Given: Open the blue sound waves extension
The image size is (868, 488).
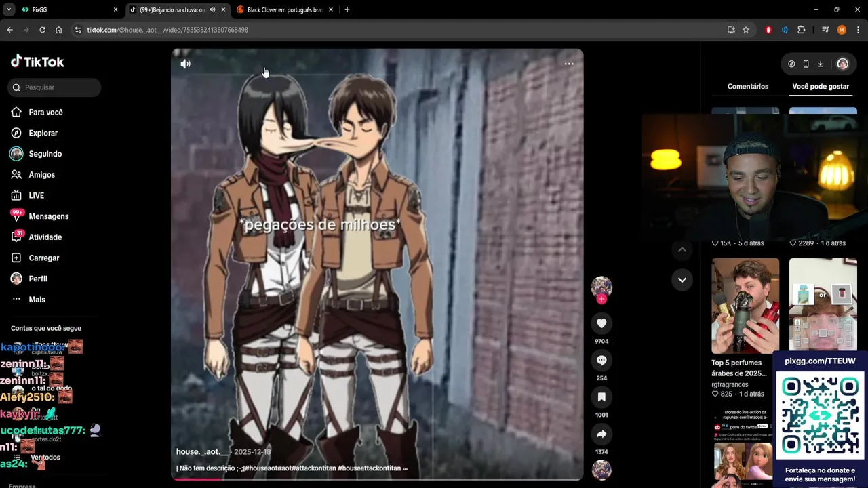Looking at the screenshot, I should point(785,30).
